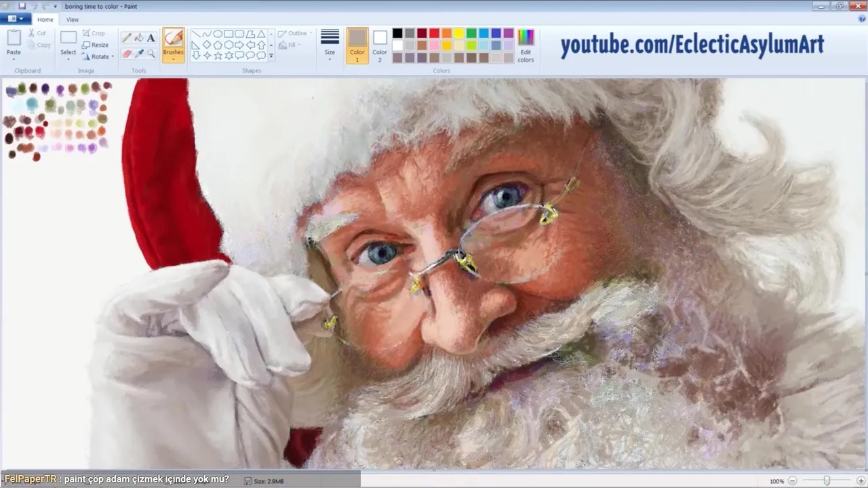Pick the Pentagon shape
868x488 pixels.
218,45
